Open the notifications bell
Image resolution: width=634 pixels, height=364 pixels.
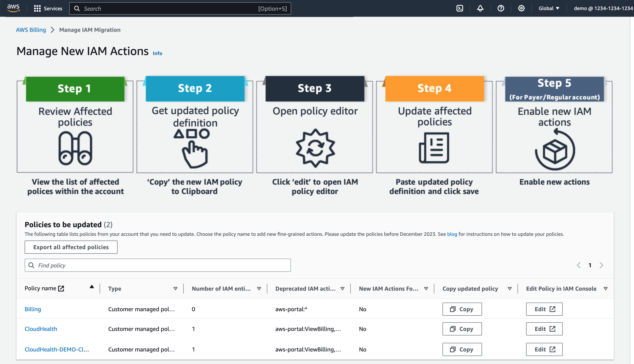tap(480, 8)
